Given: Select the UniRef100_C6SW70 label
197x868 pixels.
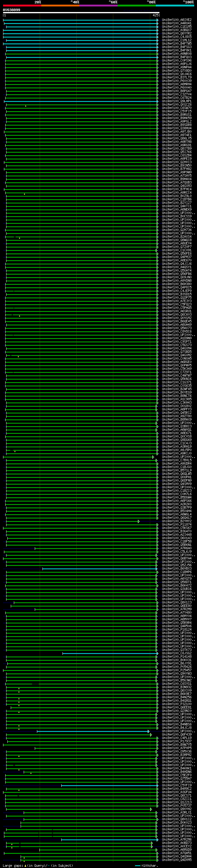Looking at the screenshot, I should tap(177, 108).
